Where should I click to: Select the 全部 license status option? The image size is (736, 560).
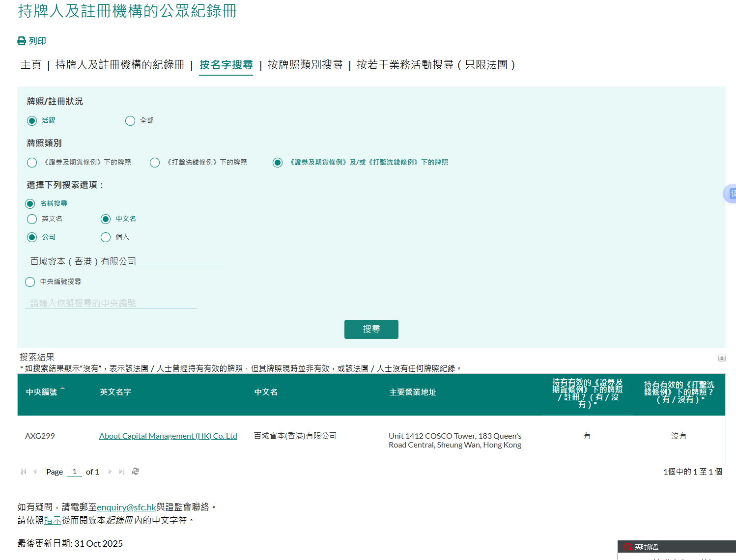(x=130, y=121)
